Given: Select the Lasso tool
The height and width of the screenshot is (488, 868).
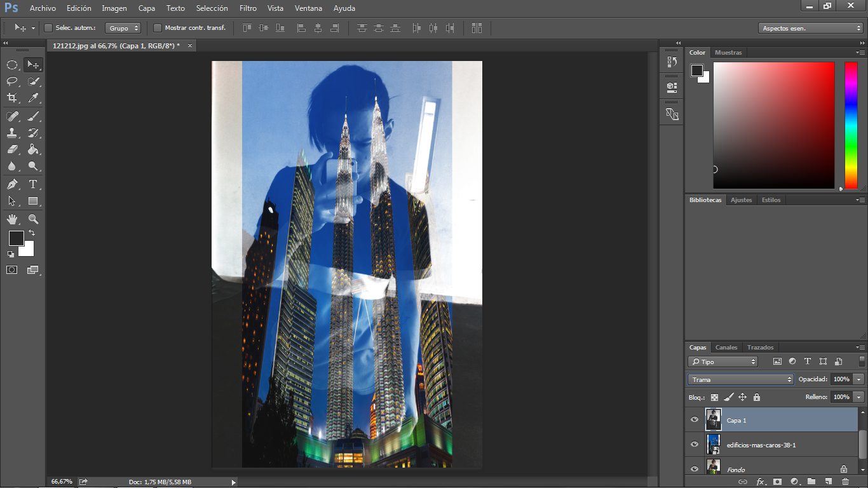Looking at the screenshot, I should coord(12,81).
